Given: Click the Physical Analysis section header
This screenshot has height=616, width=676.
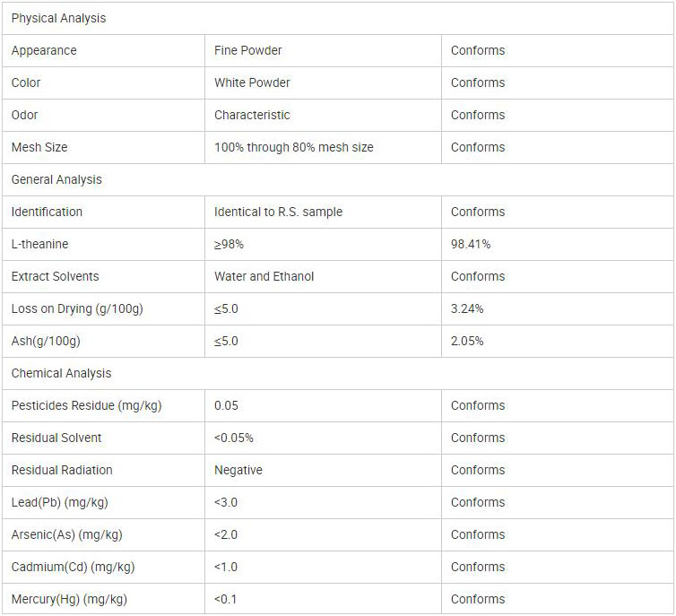Looking at the screenshot, I should 58,18.
